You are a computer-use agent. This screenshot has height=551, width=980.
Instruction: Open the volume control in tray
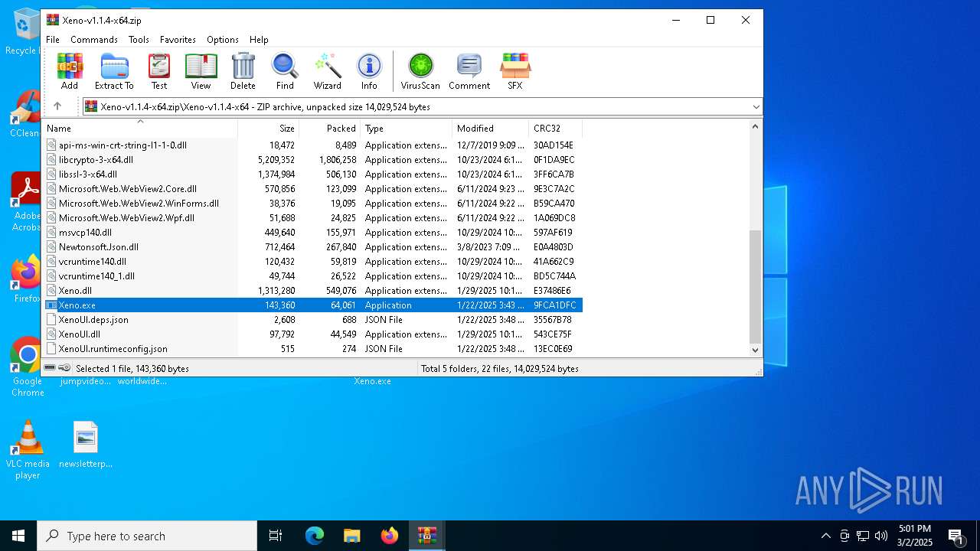pos(880,536)
